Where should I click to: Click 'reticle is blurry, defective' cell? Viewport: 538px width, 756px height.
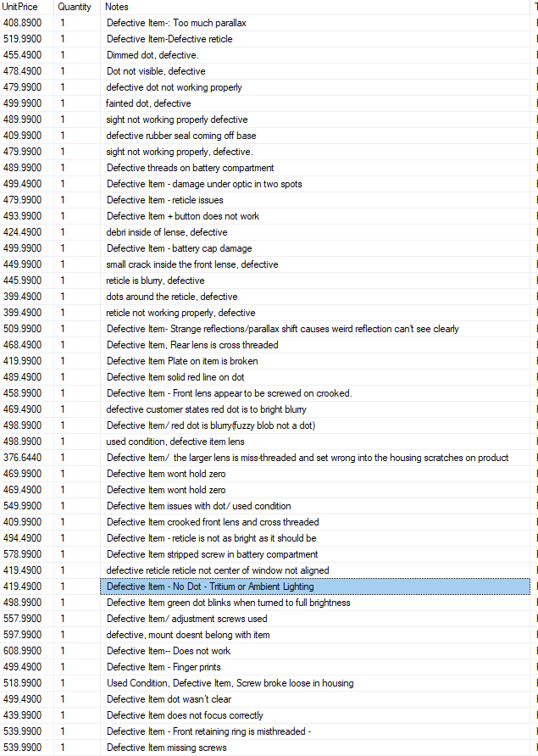pyautogui.click(x=315, y=281)
